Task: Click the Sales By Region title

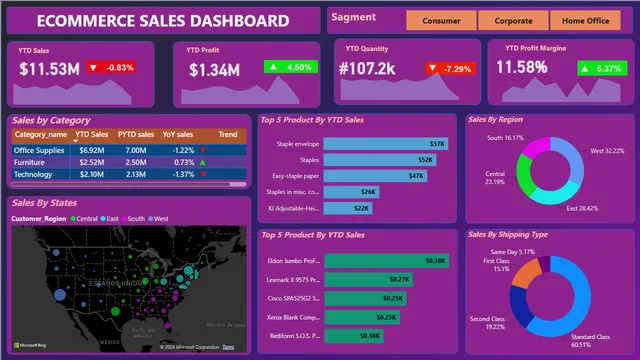Action: click(x=495, y=120)
